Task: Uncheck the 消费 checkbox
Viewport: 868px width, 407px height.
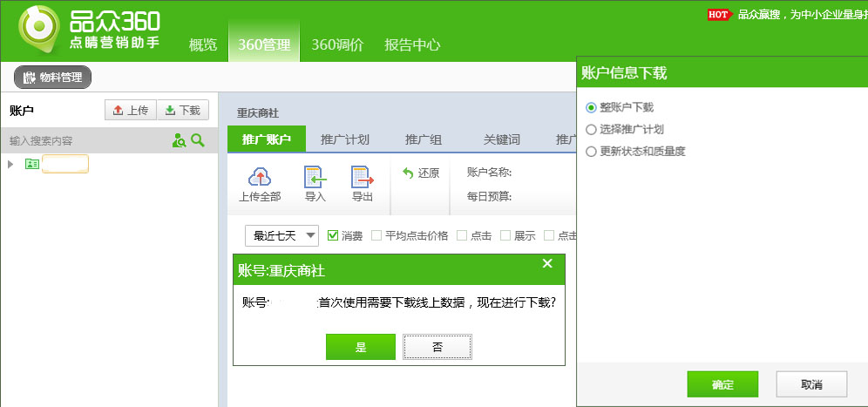Action: [x=333, y=235]
